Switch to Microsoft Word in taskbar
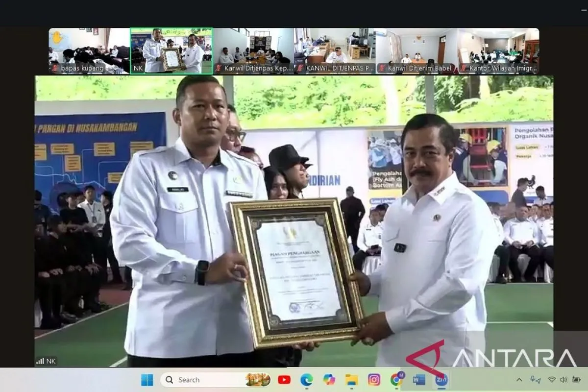588x392 pixels. 419,380
